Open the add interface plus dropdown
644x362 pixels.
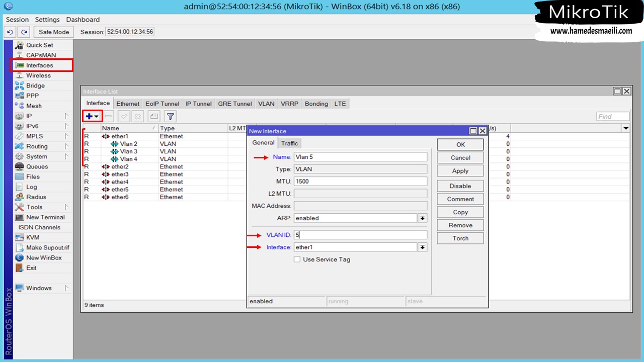point(92,116)
